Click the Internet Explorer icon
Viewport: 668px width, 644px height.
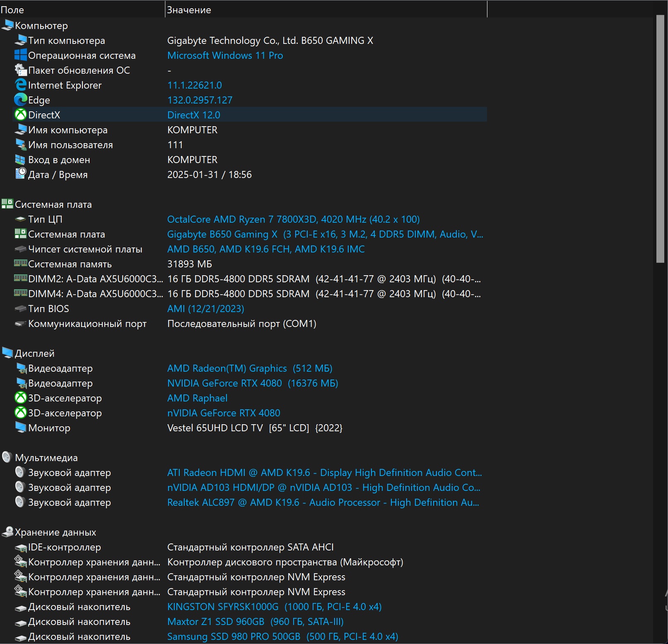(21, 85)
